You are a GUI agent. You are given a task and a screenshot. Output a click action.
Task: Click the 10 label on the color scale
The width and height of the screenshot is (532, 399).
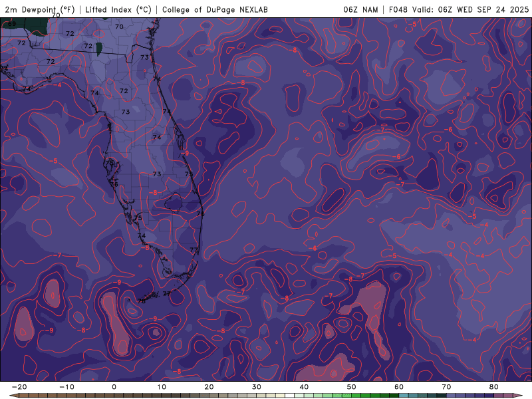coord(162,387)
